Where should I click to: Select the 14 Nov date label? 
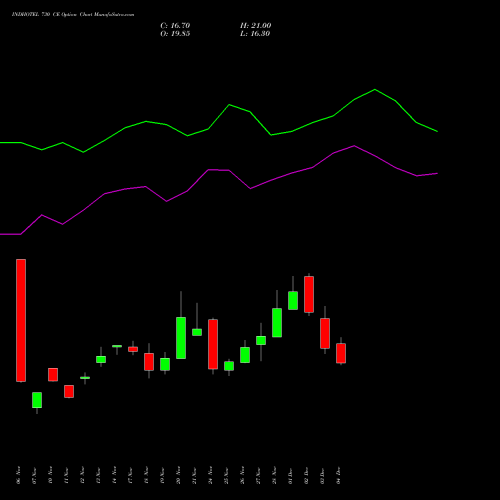pos(114,475)
